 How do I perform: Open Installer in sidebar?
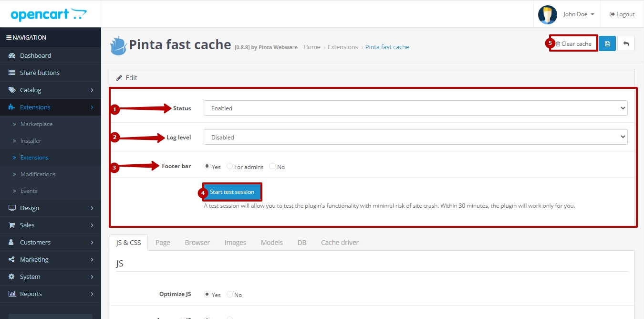[x=31, y=141]
